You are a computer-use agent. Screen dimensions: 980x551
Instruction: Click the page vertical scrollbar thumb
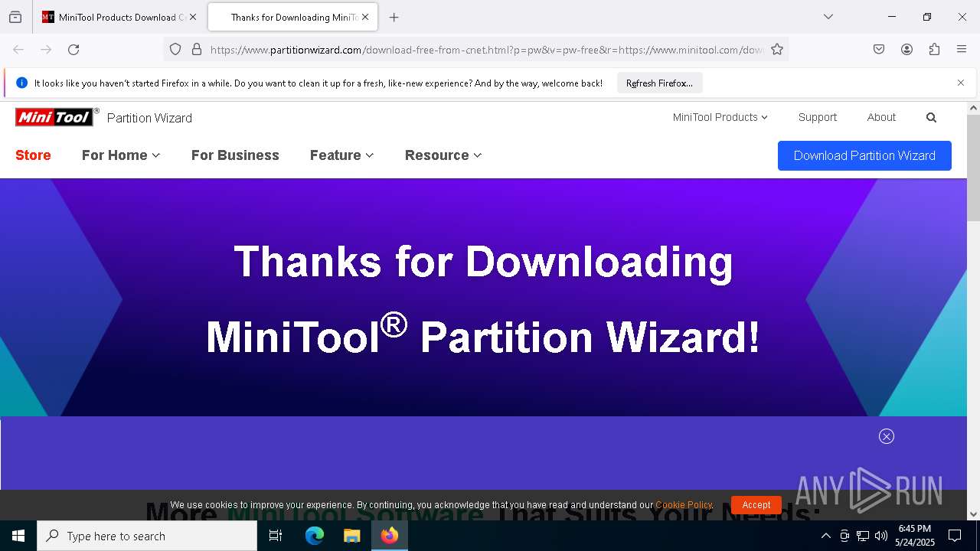click(973, 168)
